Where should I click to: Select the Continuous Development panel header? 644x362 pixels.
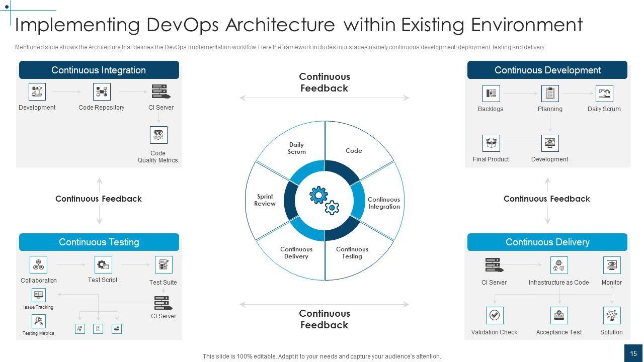click(547, 70)
